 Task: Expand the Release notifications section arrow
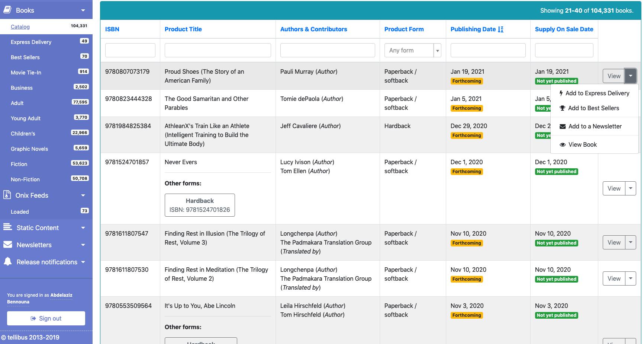[83, 262]
